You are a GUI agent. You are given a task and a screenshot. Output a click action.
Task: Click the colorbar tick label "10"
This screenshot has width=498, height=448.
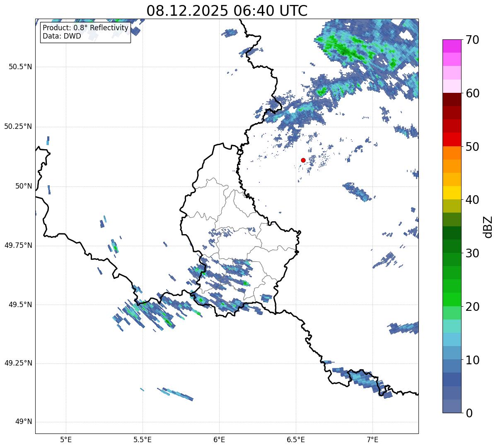click(x=472, y=361)
